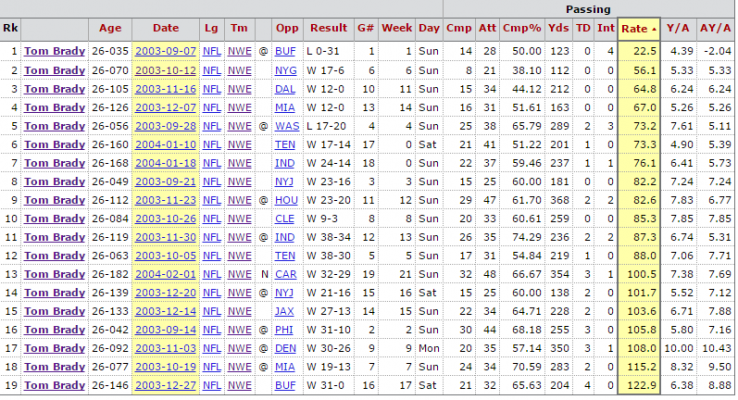Click the MIA opponent link in row 18
This screenshot has width=738, height=400.
[x=285, y=367]
